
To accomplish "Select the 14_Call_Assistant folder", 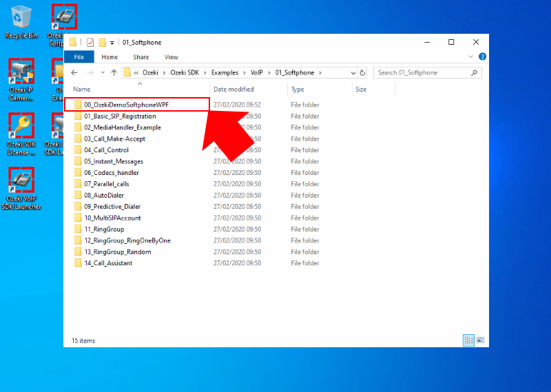I will (x=108, y=263).
